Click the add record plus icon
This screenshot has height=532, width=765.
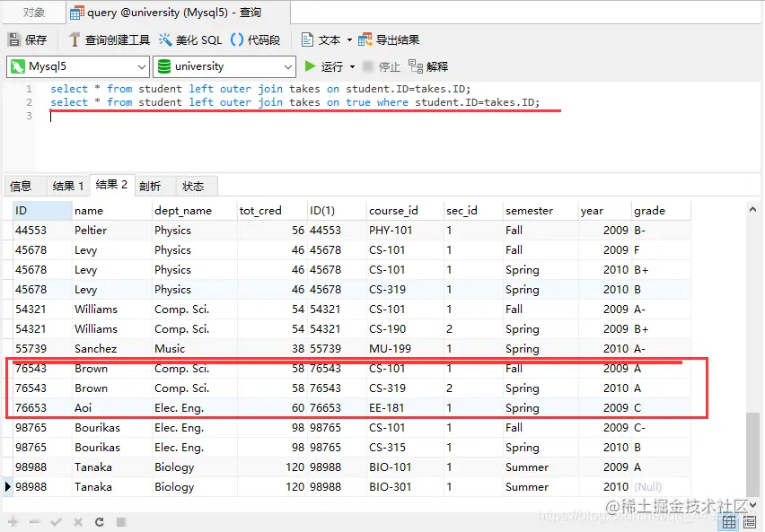coord(13,522)
